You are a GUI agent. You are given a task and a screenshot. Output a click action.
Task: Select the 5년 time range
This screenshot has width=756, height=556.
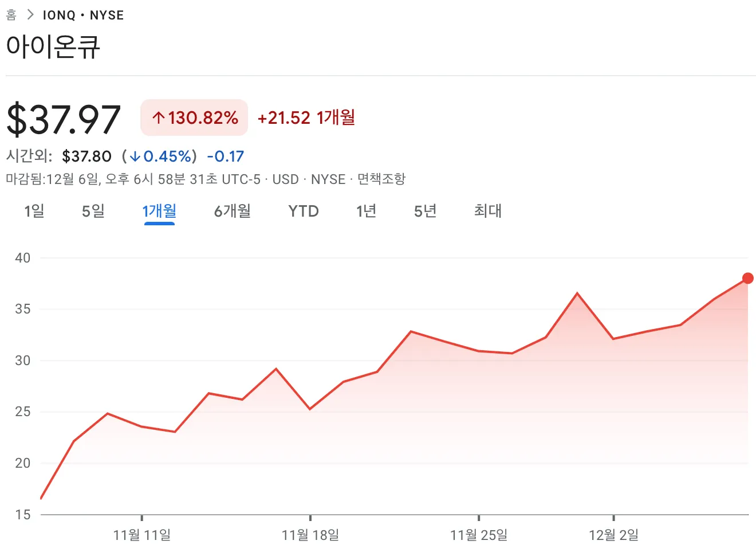pyautogui.click(x=425, y=211)
